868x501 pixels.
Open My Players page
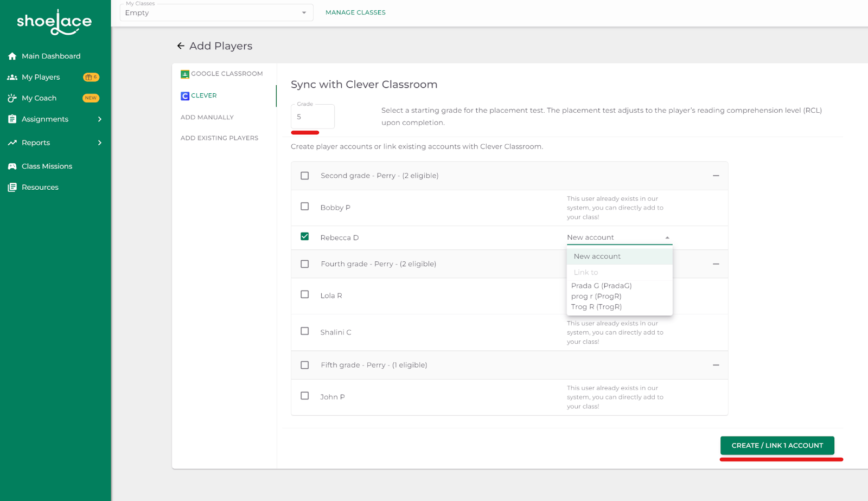[x=41, y=77]
